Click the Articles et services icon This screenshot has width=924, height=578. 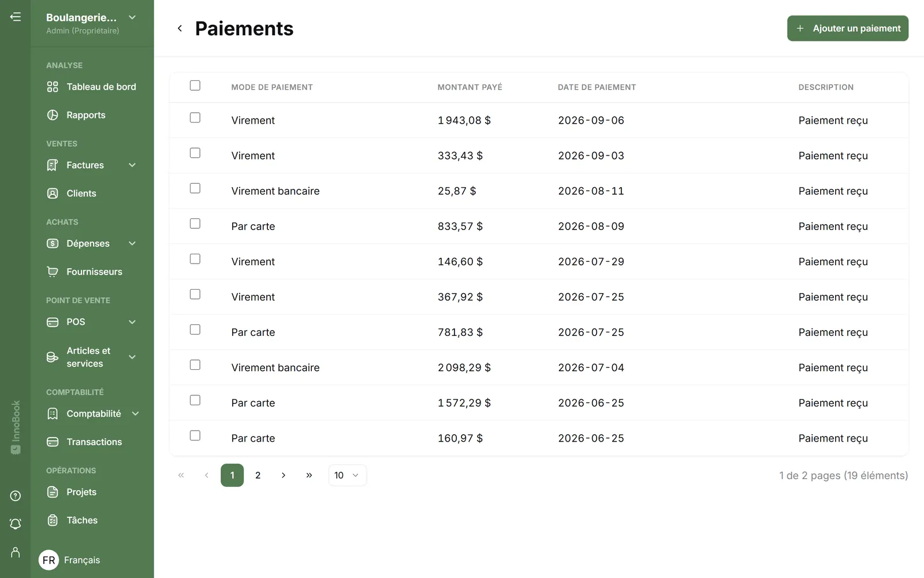(x=53, y=357)
